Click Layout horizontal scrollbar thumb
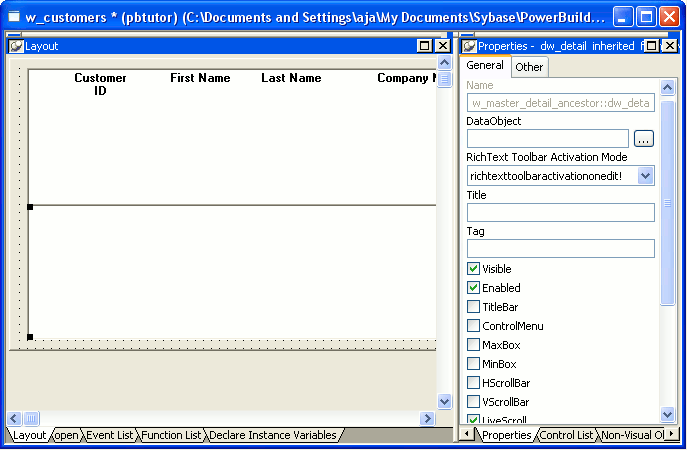 [31, 418]
